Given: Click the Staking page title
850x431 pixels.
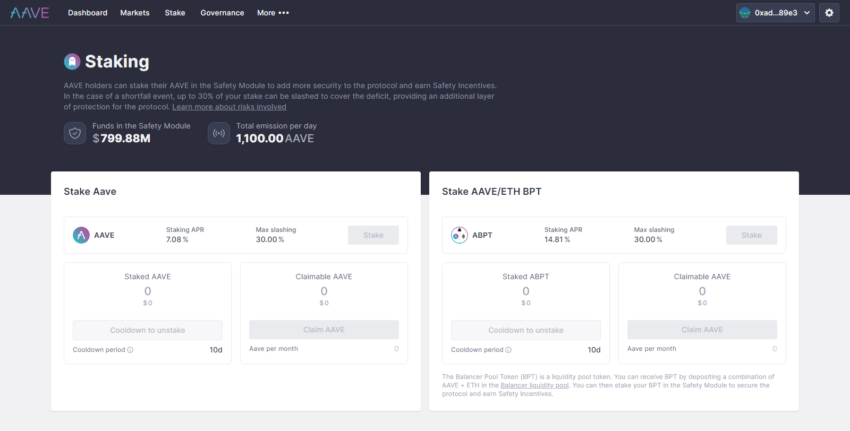Looking at the screenshot, I should [117, 61].
